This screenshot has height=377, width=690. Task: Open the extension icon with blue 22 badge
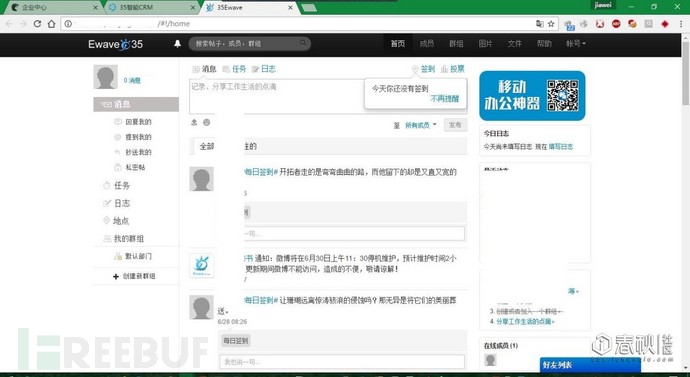point(569,25)
